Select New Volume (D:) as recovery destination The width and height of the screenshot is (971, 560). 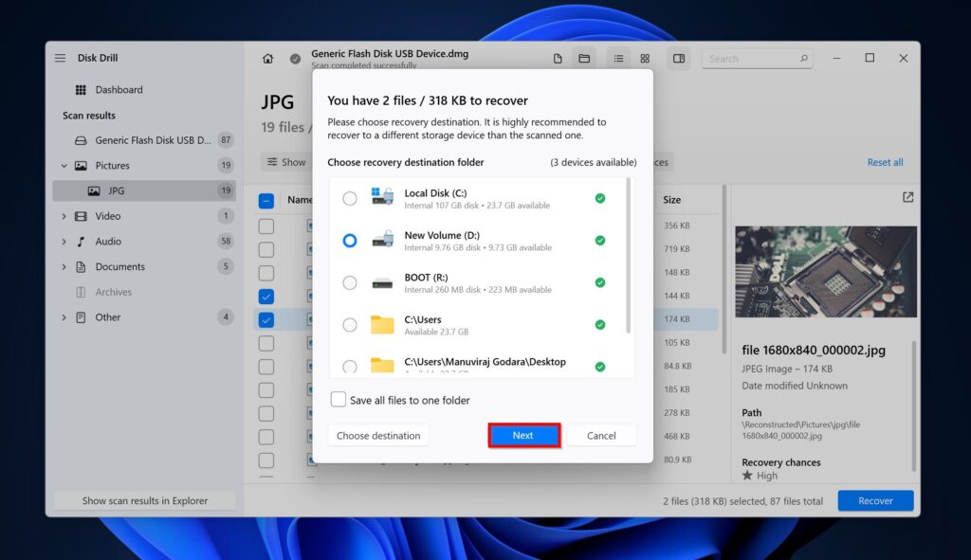[x=349, y=241]
